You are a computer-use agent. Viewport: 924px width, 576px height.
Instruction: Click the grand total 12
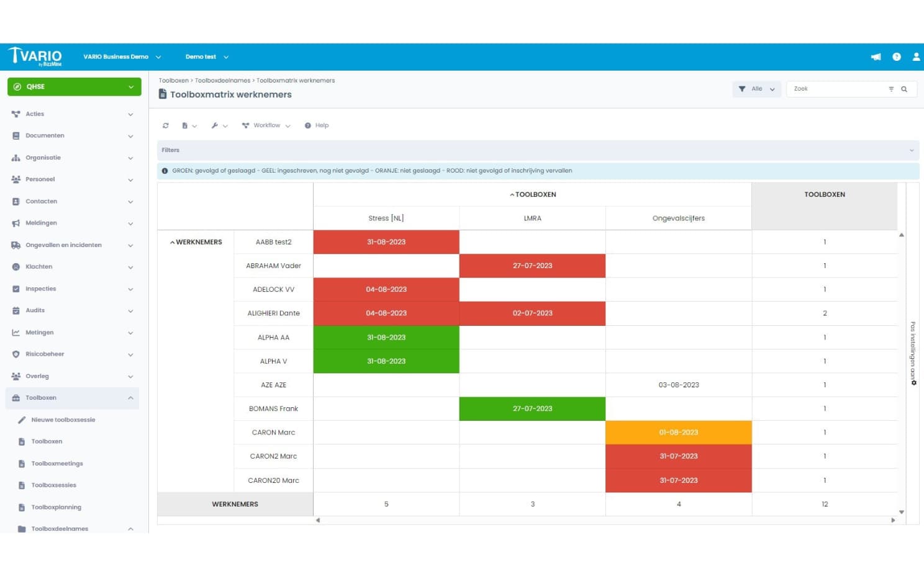(825, 505)
